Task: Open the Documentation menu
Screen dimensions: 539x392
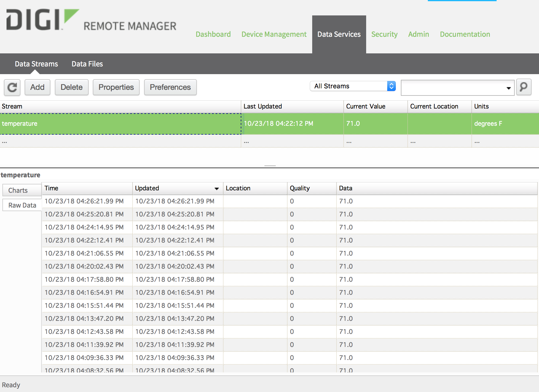Action: click(x=465, y=34)
